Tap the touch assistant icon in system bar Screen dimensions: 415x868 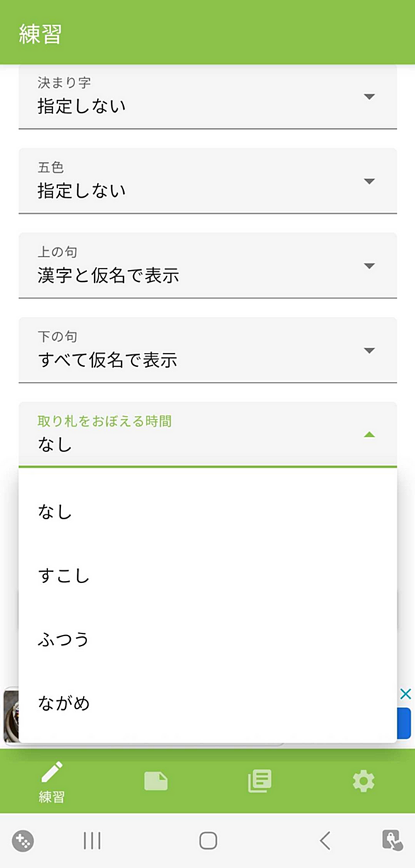(392, 840)
